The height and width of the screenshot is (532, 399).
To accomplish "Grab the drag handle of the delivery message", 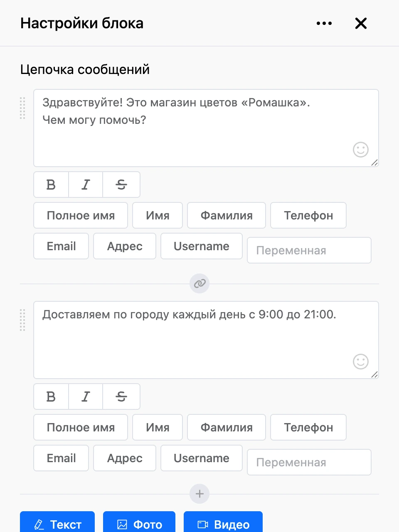I will click(x=22, y=320).
